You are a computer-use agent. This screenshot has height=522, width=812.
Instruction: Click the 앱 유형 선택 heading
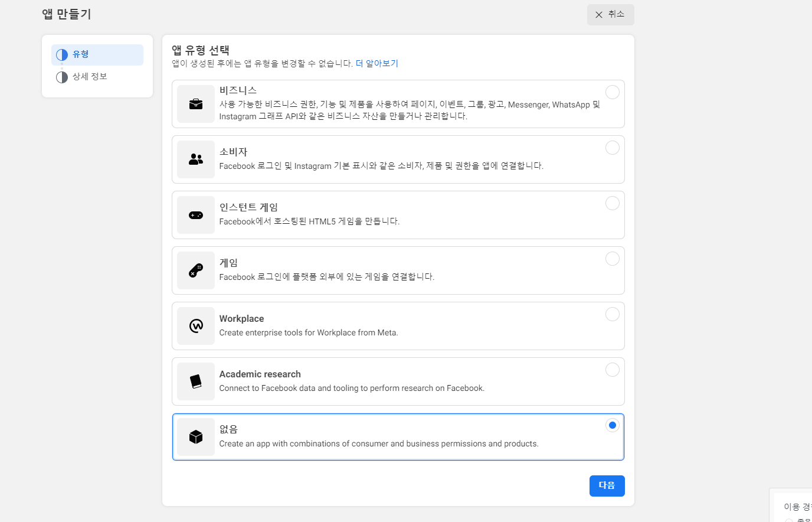coord(200,50)
